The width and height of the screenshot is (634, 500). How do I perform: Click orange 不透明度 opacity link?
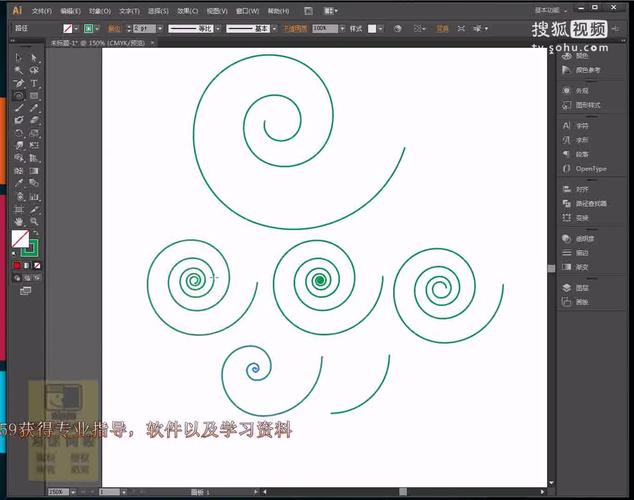click(295, 28)
